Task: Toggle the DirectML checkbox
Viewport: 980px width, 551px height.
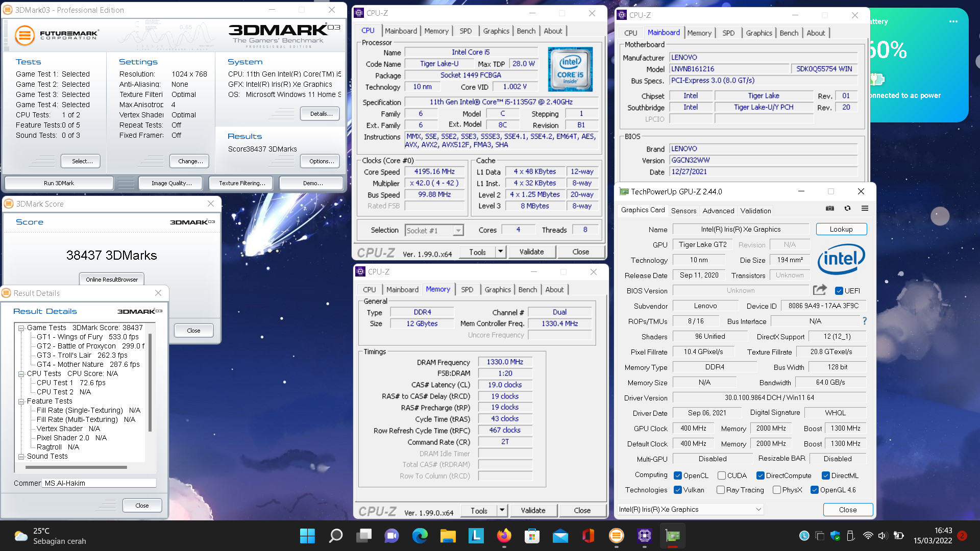Action: [x=825, y=475]
